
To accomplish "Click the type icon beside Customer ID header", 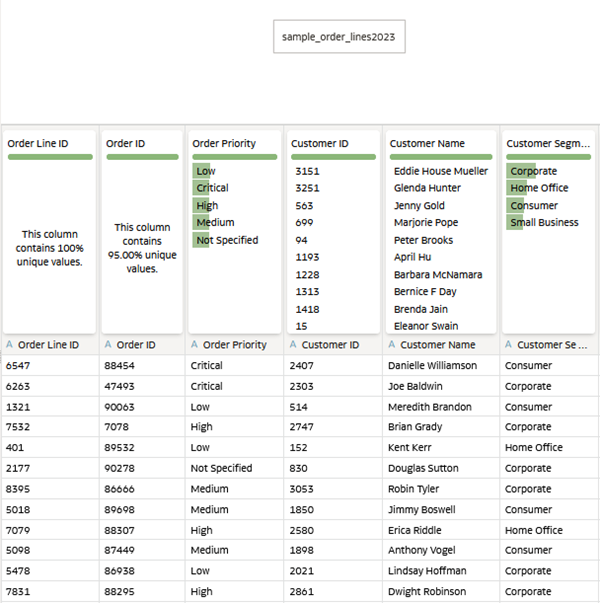I will [x=293, y=345].
